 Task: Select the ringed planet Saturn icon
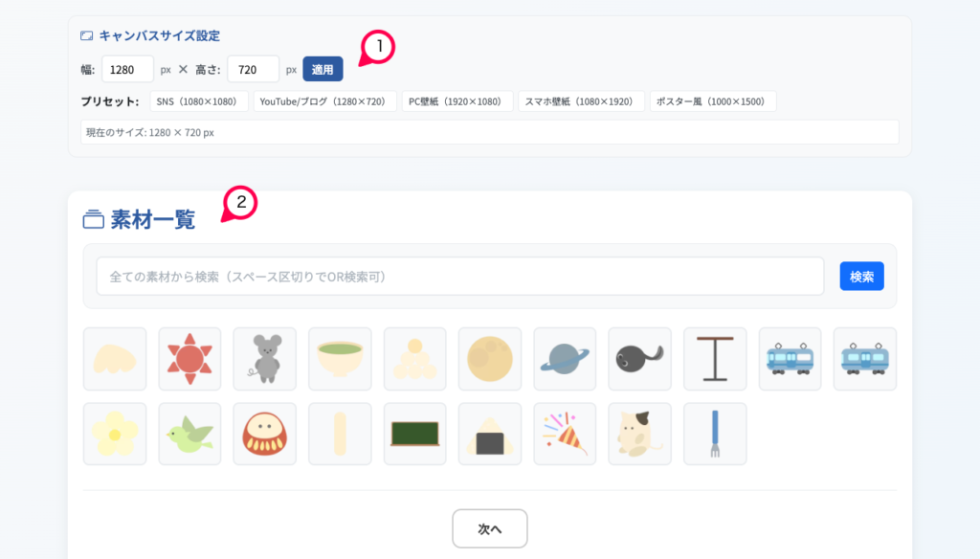click(565, 359)
